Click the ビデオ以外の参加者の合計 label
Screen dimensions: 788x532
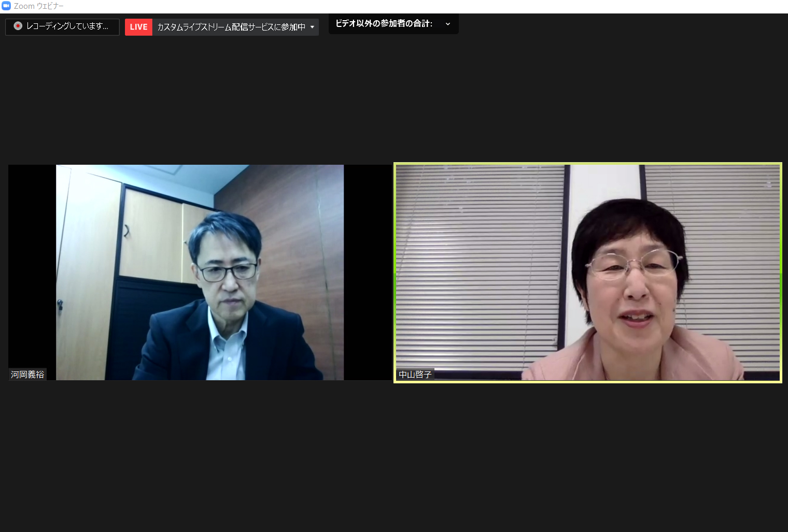coord(384,23)
